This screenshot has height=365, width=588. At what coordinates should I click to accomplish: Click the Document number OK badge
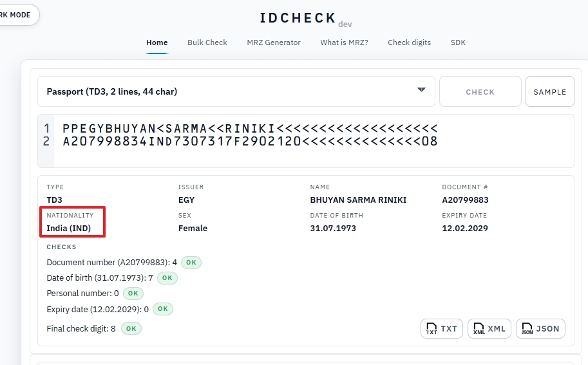click(x=191, y=263)
